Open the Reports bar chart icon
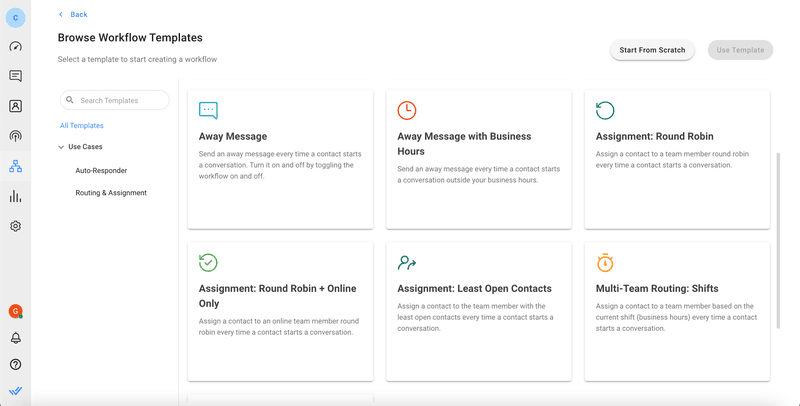The width and height of the screenshot is (800, 406). [x=15, y=196]
